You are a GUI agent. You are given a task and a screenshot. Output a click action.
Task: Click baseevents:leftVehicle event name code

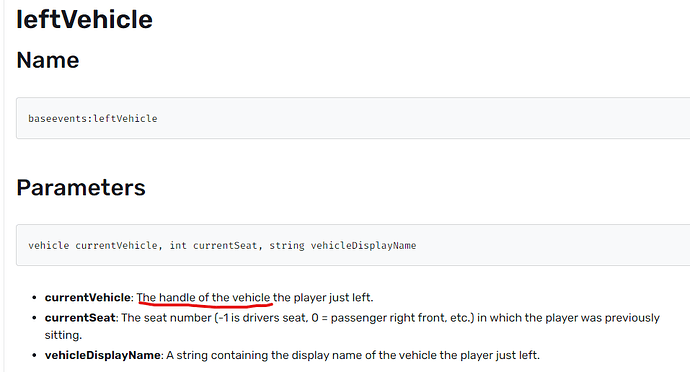(93, 118)
